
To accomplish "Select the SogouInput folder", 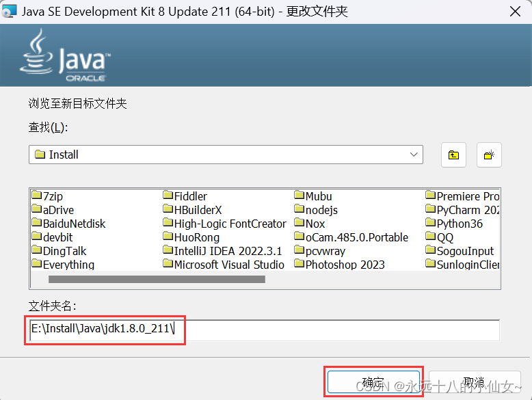I will (x=460, y=251).
